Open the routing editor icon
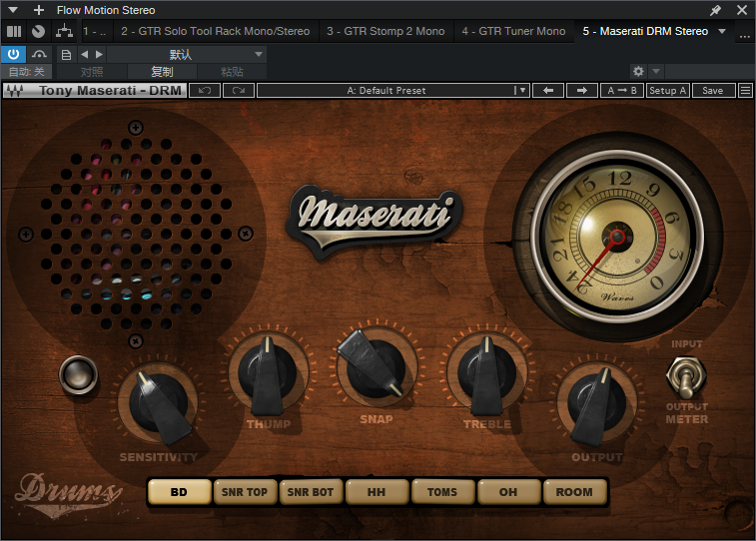The height and width of the screenshot is (541, 756). pyautogui.click(x=64, y=31)
